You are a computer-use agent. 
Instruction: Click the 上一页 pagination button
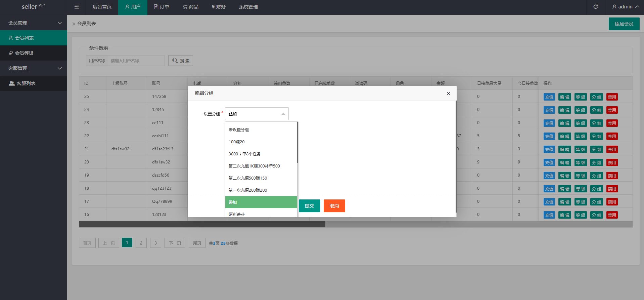pos(109,243)
